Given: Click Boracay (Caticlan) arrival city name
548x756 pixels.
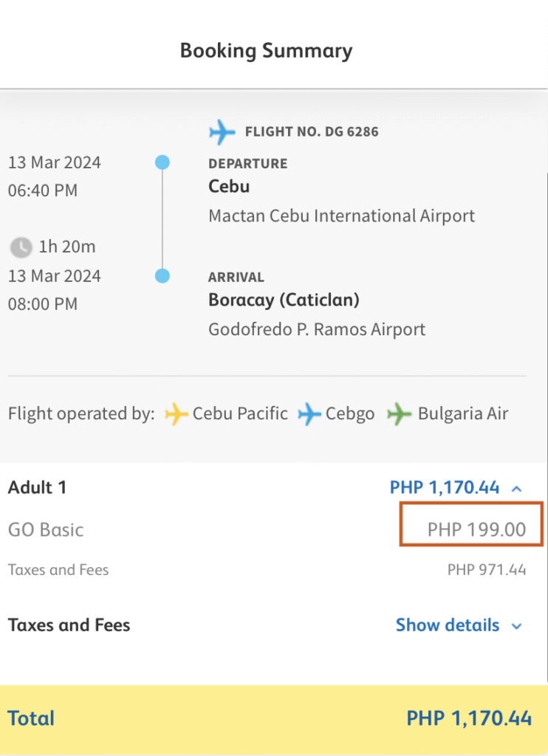Looking at the screenshot, I should (x=284, y=300).
